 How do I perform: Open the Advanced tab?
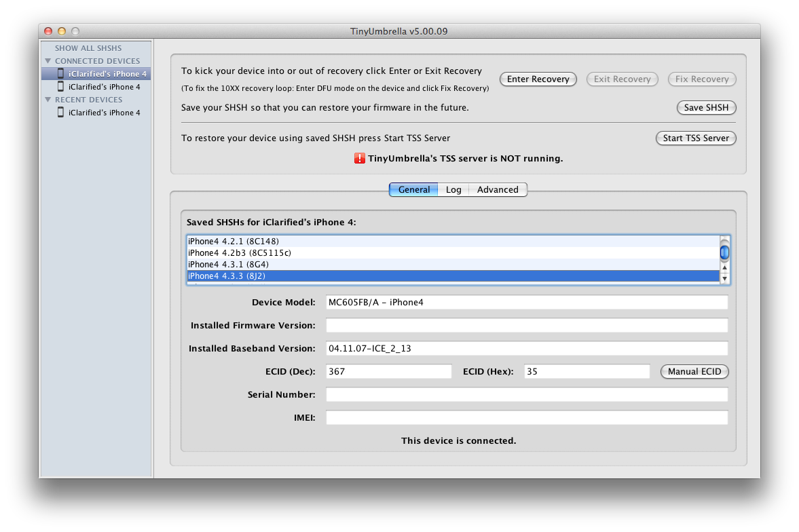pyautogui.click(x=498, y=190)
